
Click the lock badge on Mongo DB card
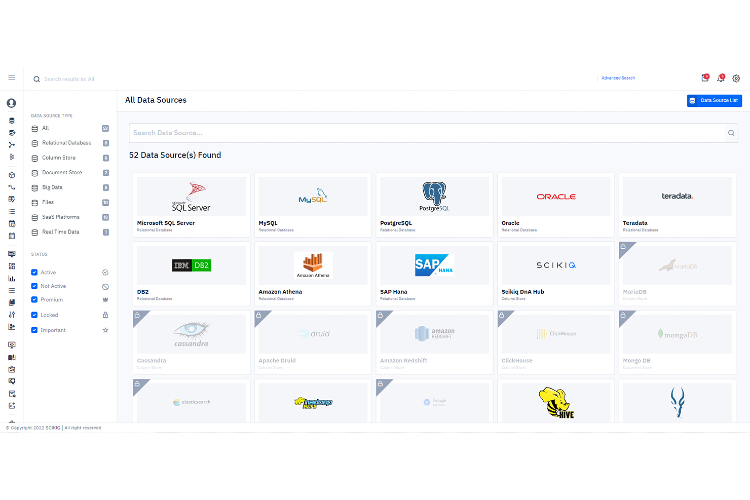coord(624,316)
